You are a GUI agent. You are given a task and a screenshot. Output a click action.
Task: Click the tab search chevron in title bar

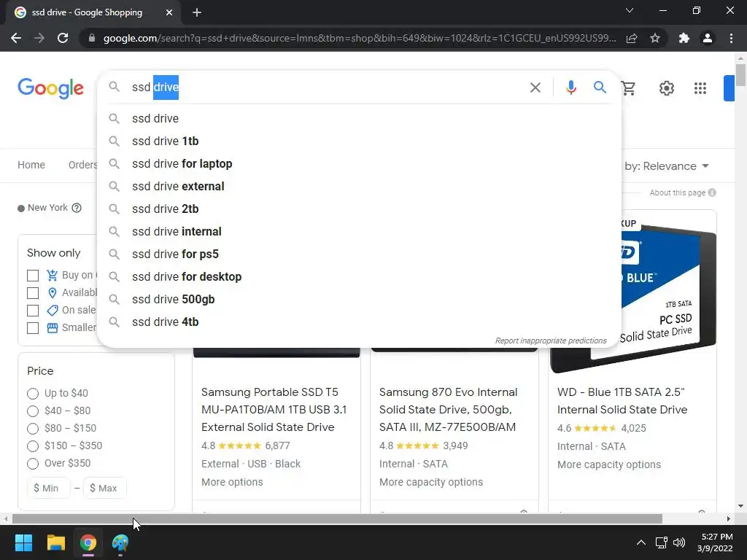click(x=630, y=10)
